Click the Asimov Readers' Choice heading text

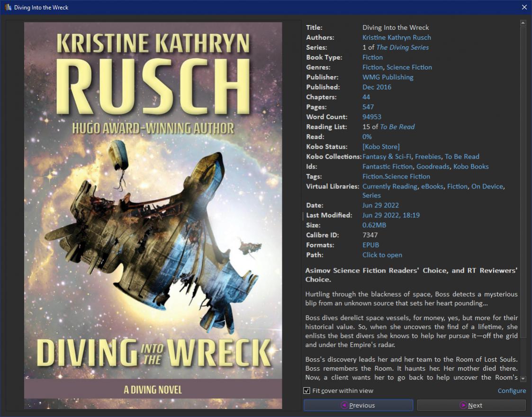[411, 275]
